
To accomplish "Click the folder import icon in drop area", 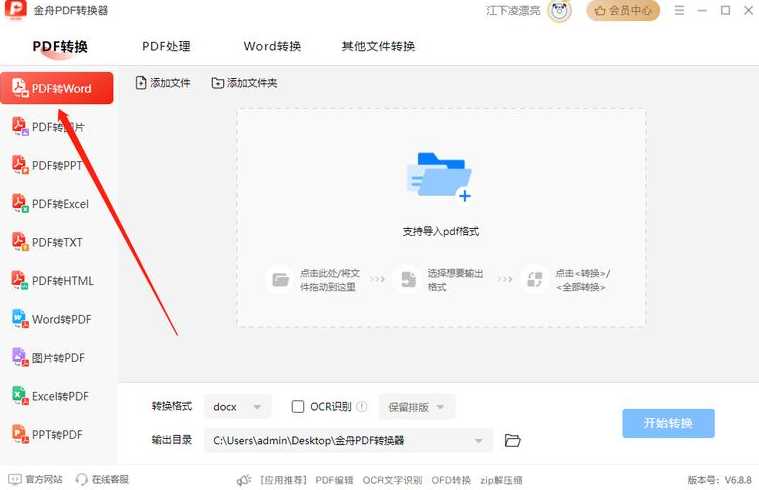I will pyautogui.click(x=440, y=177).
